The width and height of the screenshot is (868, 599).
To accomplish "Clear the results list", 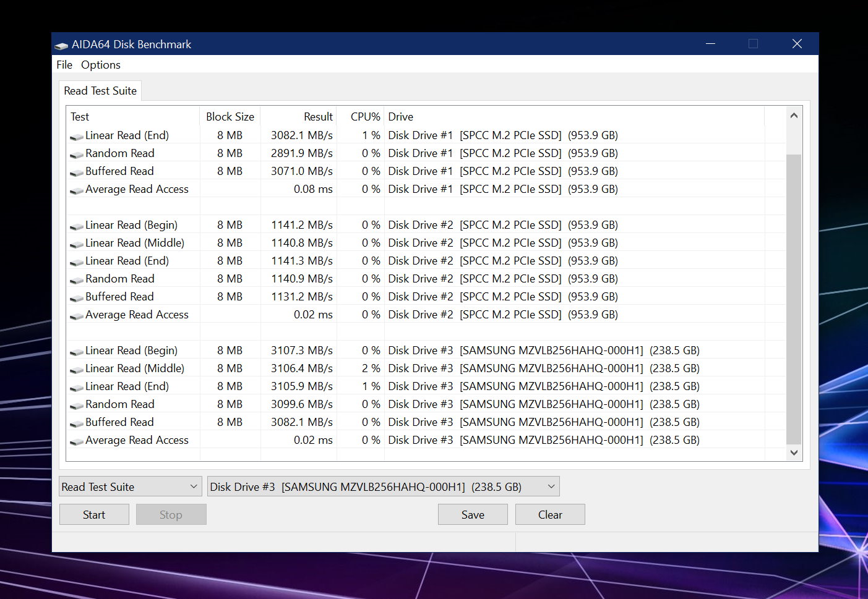I will click(x=550, y=514).
